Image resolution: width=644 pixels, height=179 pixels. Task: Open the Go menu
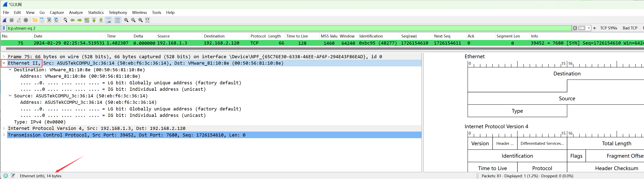(42, 12)
